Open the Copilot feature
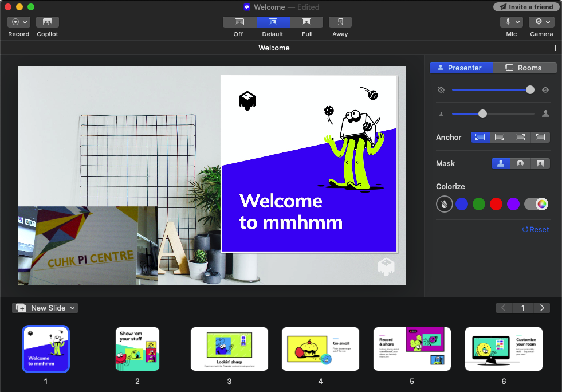The height and width of the screenshot is (392, 562). tap(48, 22)
